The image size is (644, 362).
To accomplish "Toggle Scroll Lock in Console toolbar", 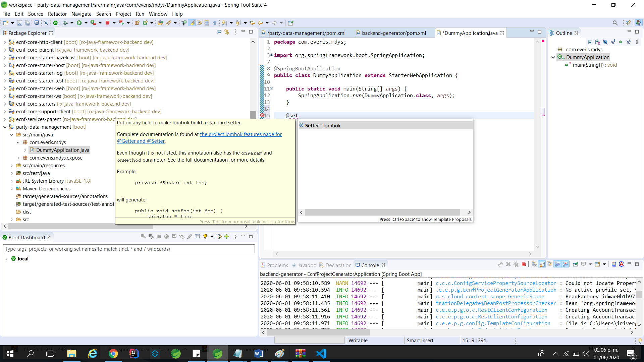I will coord(542,264).
